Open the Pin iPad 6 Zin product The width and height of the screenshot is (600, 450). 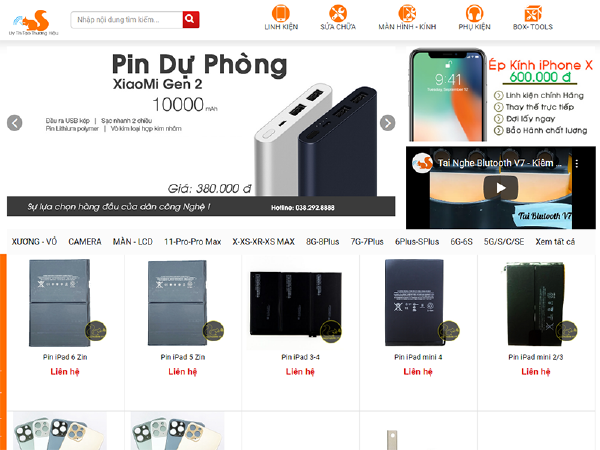click(x=65, y=357)
